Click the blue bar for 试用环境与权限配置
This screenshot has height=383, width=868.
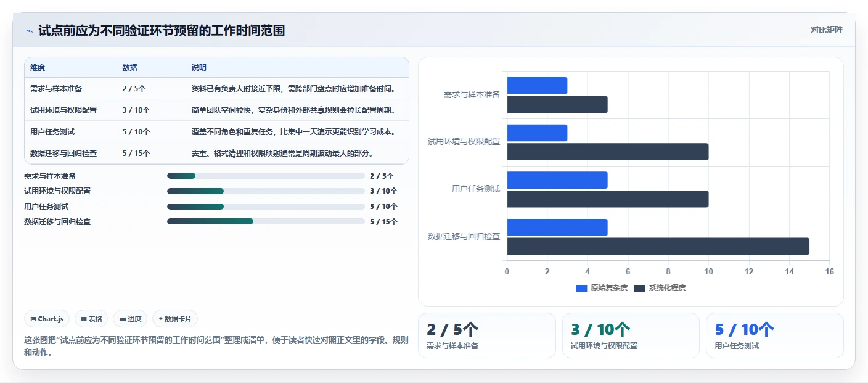pos(537,133)
